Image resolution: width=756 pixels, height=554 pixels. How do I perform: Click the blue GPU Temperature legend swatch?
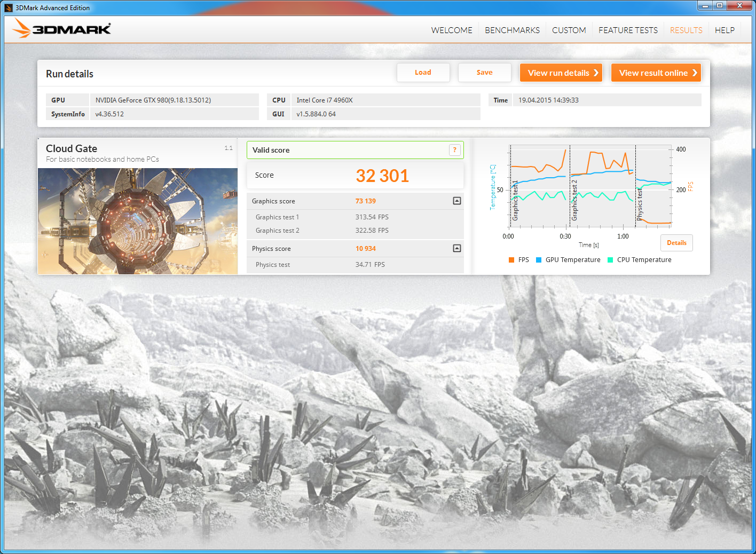539,260
